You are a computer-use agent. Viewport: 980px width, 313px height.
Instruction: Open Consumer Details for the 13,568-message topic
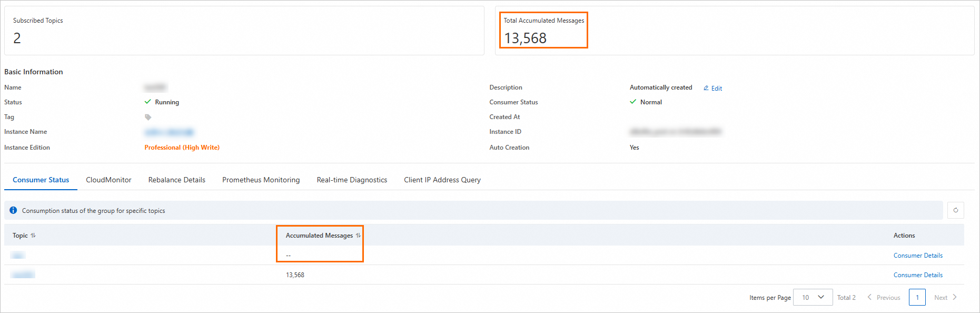[918, 275]
